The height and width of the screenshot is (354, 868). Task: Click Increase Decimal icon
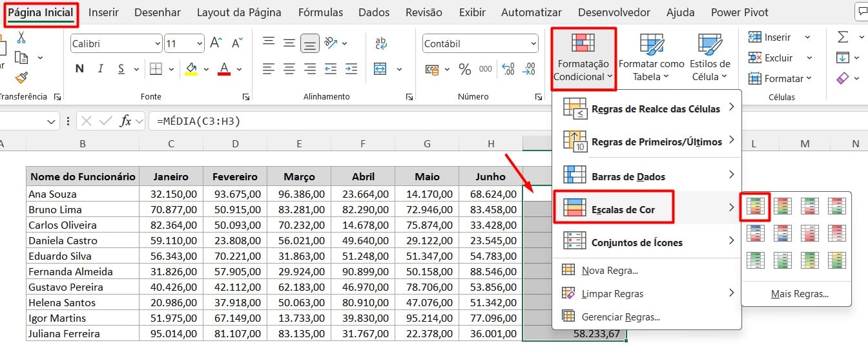508,68
